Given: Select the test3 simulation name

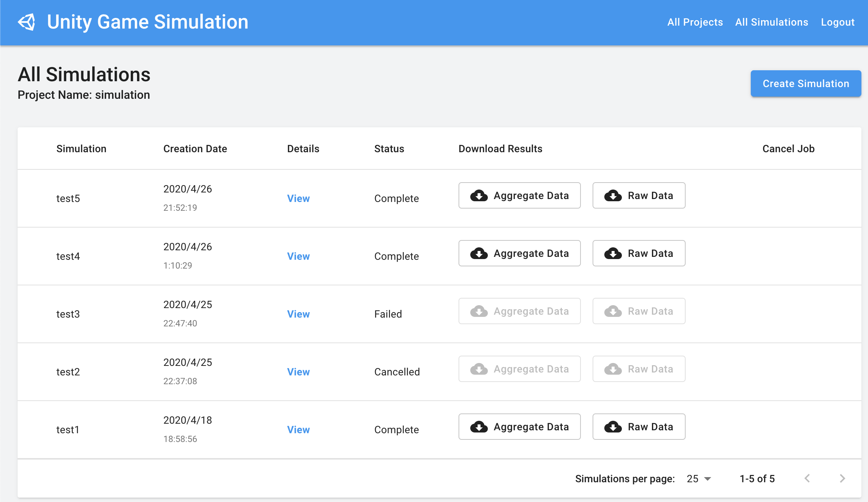Looking at the screenshot, I should [x=68, y=314].
